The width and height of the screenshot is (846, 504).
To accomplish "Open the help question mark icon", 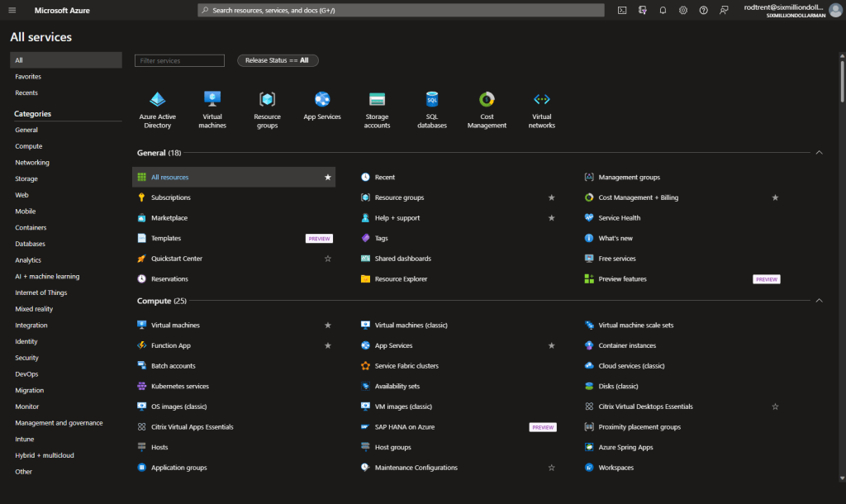I will tap(703, 10).
